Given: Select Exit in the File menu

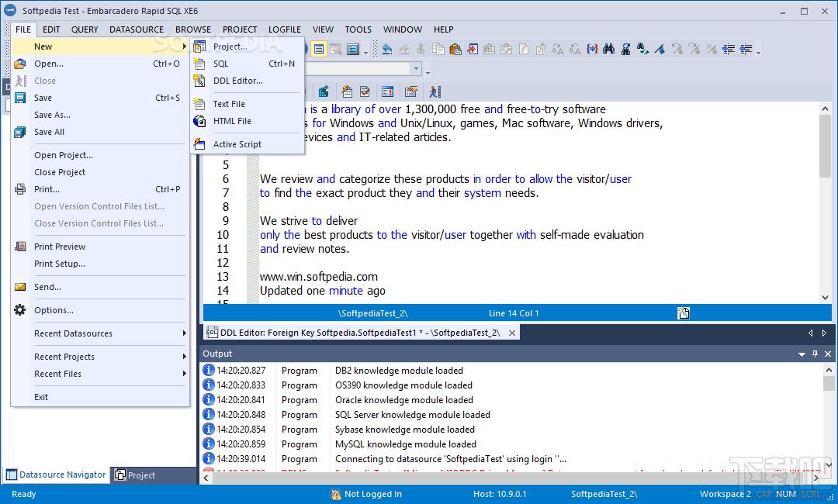Looking at the screenshot, I should 100,397.
